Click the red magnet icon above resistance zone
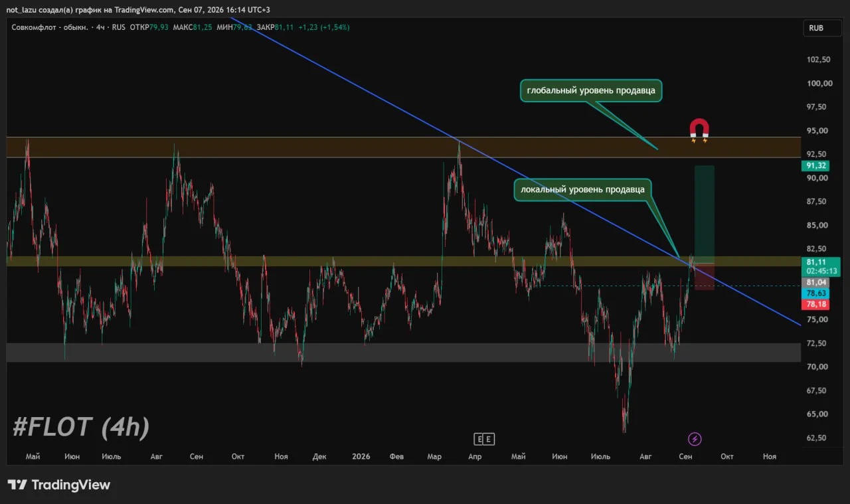 [699, 130]
